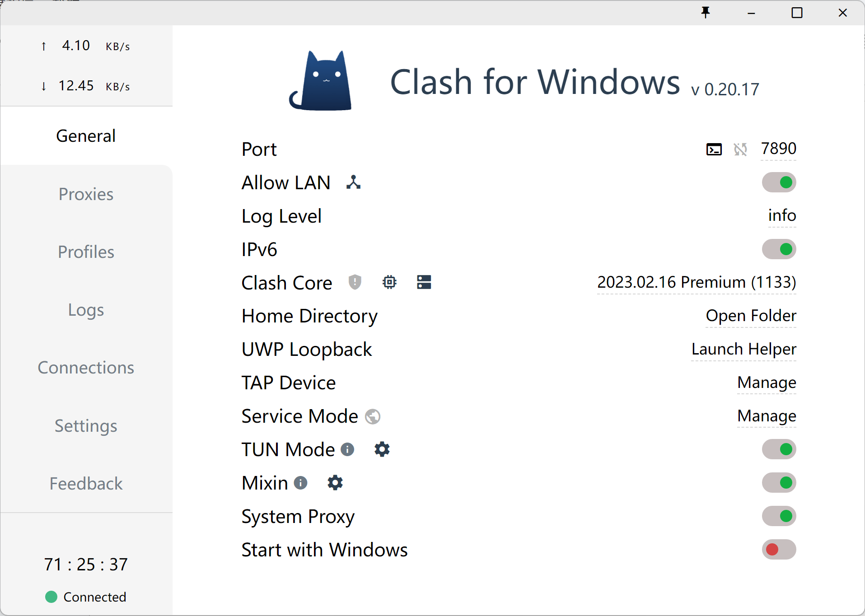Launch Helper for UWP Loopback
Screen dimensions: 865x616
(x=743, y=349)
